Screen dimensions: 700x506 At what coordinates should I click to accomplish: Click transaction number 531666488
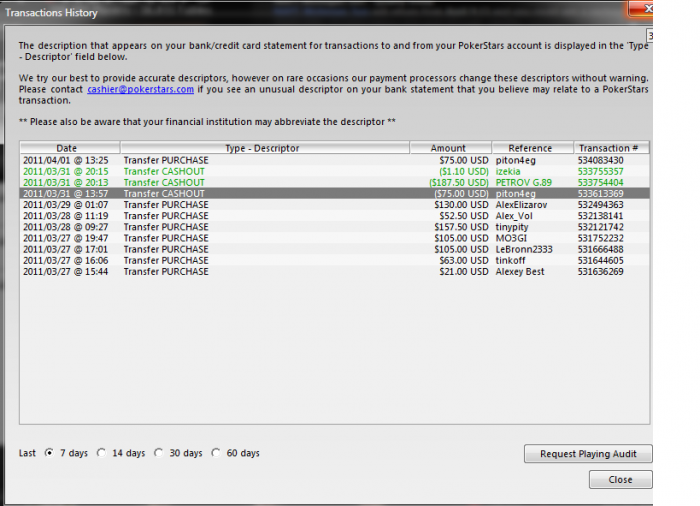[x=600, y=249]
